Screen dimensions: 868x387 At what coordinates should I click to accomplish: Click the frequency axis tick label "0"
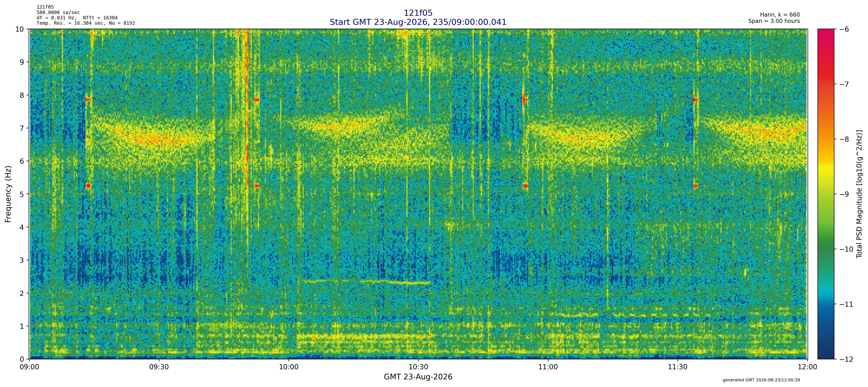click(x=22, y=359)
